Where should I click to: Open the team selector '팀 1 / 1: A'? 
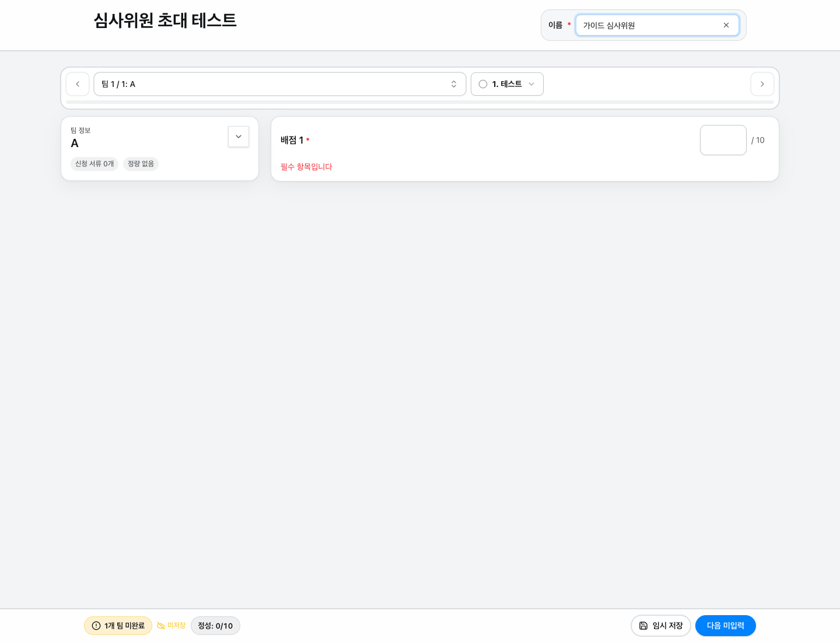point(280,84)
